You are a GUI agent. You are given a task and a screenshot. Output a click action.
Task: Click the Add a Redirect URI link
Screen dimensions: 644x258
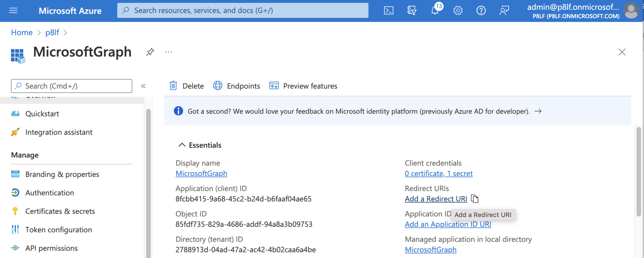pos(436,199)
